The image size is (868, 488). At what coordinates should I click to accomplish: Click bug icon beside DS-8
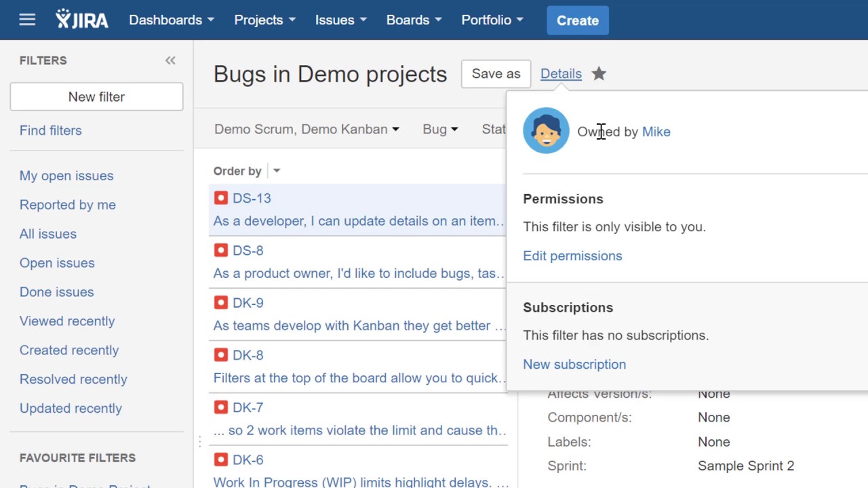click(220, 250)
